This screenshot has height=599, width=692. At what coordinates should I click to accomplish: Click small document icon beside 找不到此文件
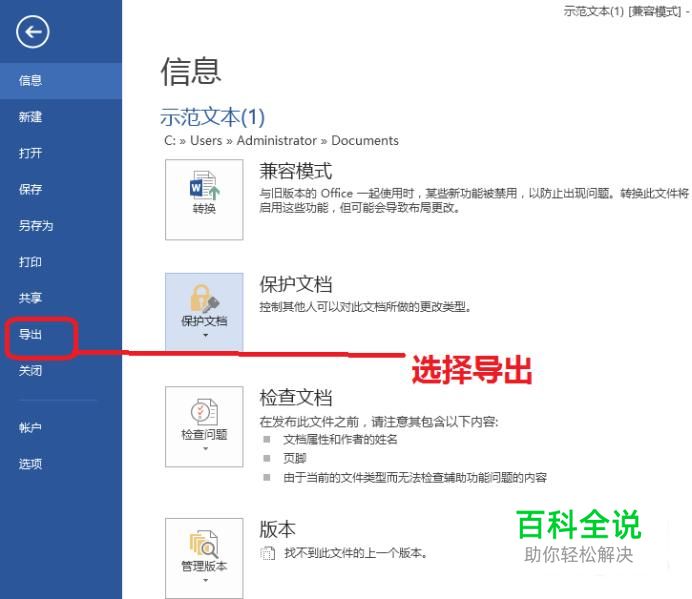tap(267, 553)
